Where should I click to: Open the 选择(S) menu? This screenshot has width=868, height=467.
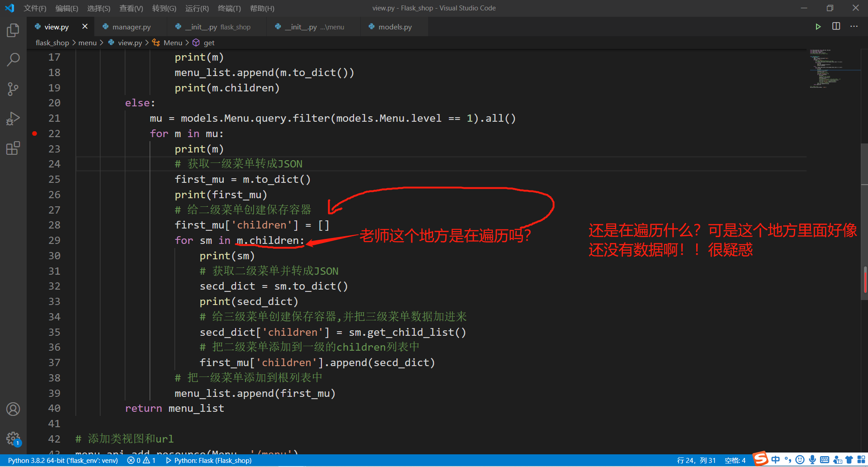pos(99,8)
